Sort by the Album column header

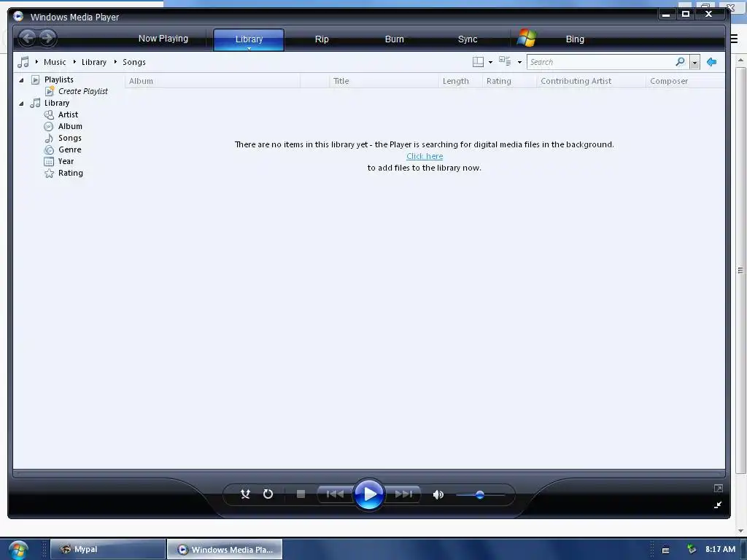click(212, 81)
